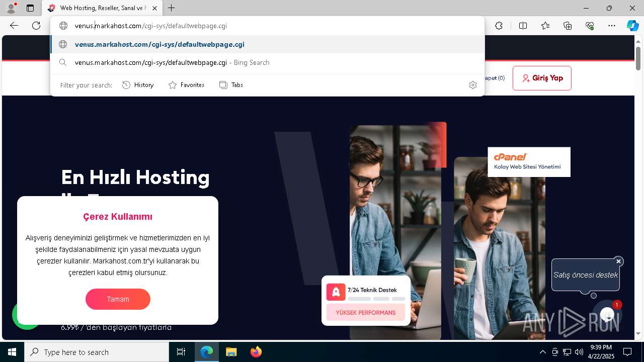Toggle split screen icon in toolbar
This screenshot has height=362, width=644.
(523, 26)
